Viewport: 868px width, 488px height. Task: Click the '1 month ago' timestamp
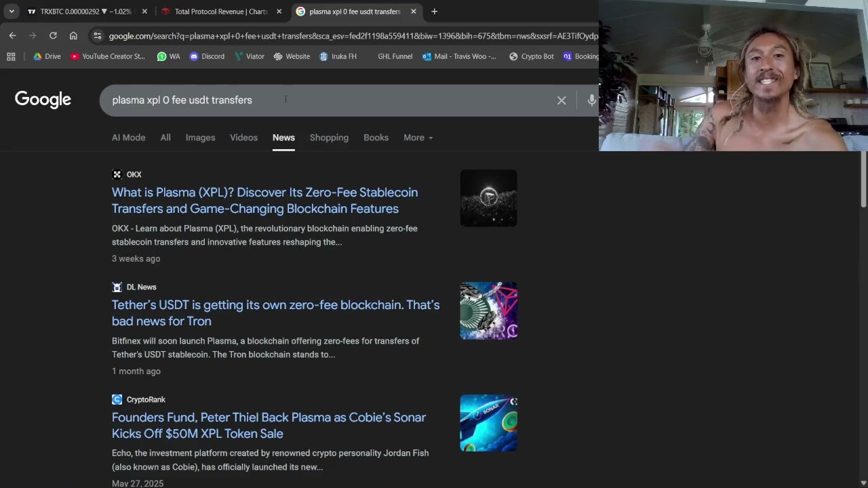(x=136, y=371)
